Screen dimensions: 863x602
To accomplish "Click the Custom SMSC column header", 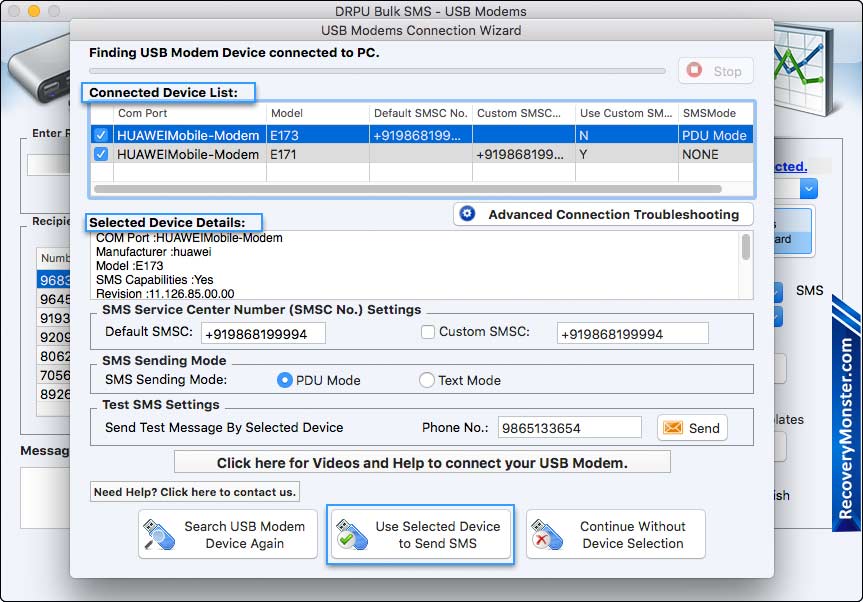I will click(x=523, y=113).
